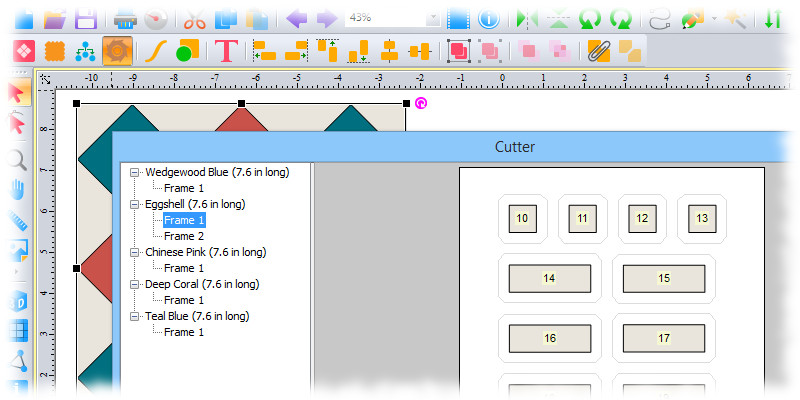Select the Deep Coral fabric entry

point(201,284)
